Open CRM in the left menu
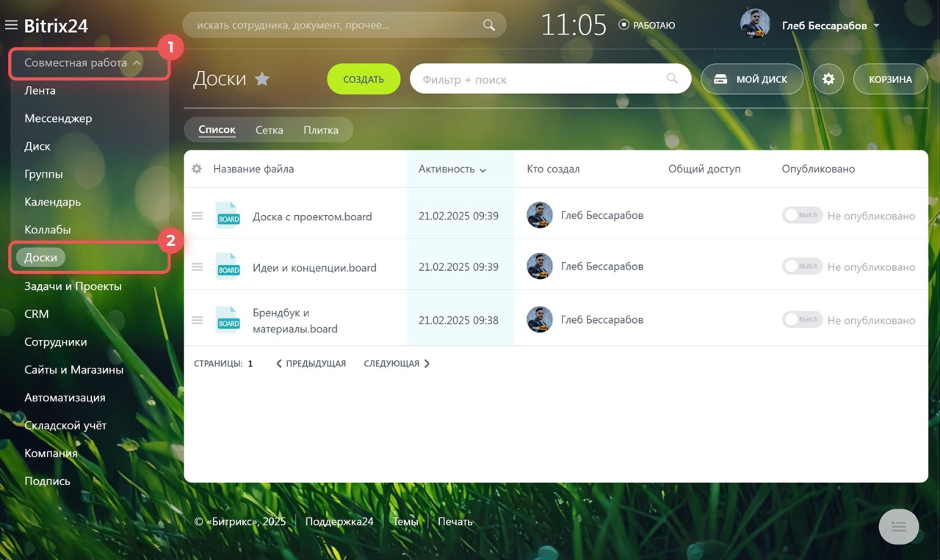The width and height of the screenshot is (940, 560). click(36, 314)
